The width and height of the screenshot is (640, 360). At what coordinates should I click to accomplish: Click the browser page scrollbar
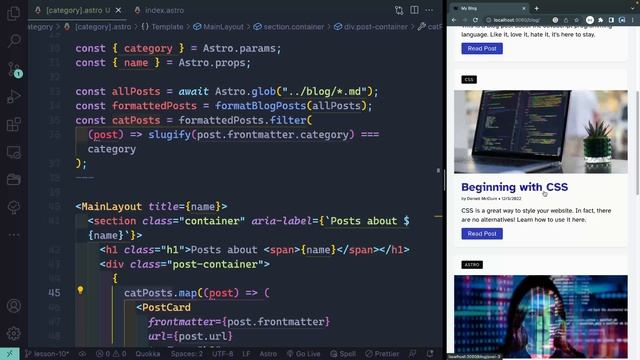(x=638, y=143)
